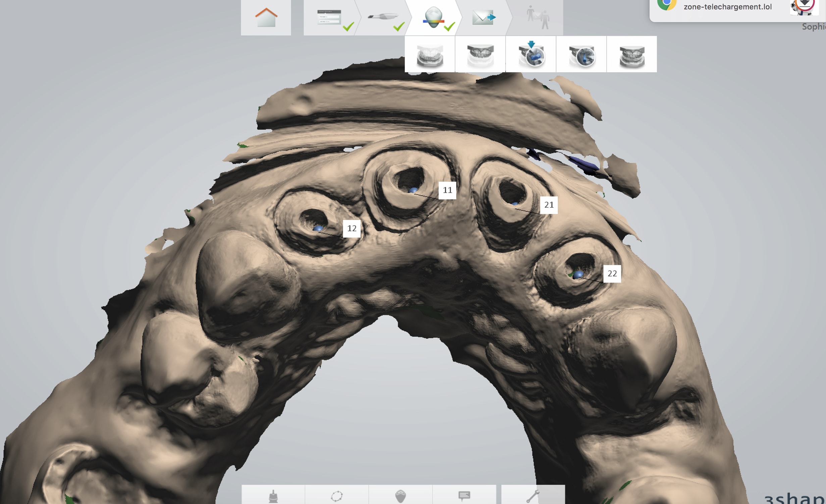
Task: Select the occlusion bite model thumbnail
Action: coord(632,55)
